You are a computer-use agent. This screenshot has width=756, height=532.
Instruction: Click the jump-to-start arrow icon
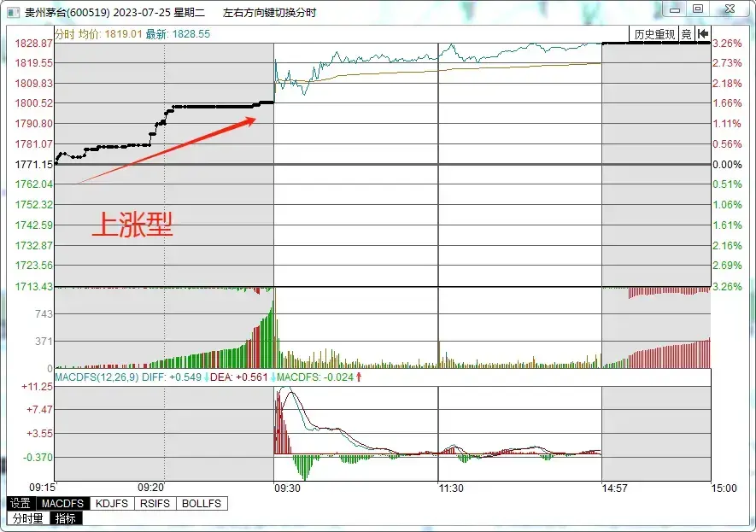point(703,34)
